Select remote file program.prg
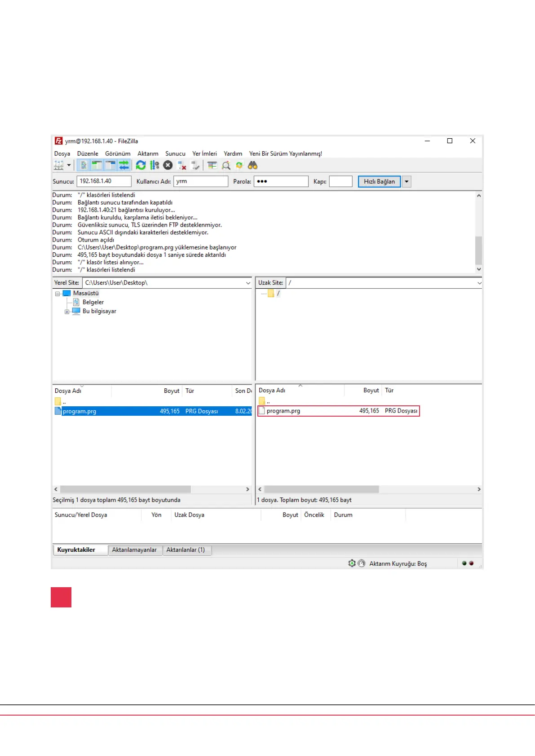 [338, 411]
